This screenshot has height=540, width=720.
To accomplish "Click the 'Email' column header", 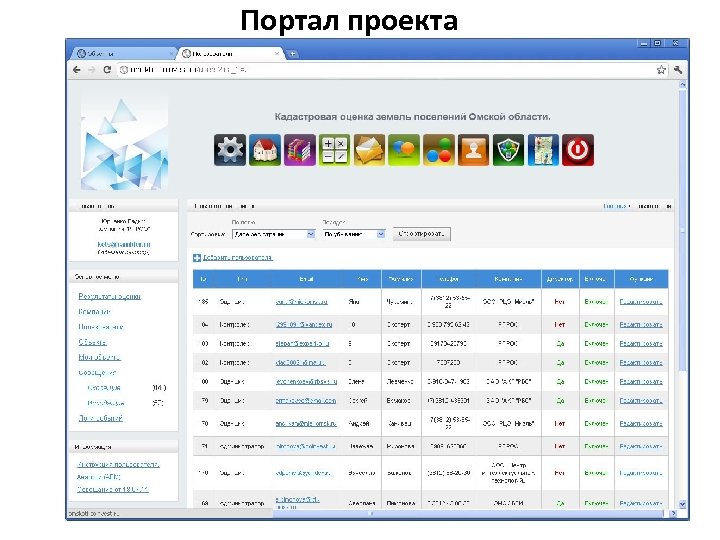I will [306, 279].
